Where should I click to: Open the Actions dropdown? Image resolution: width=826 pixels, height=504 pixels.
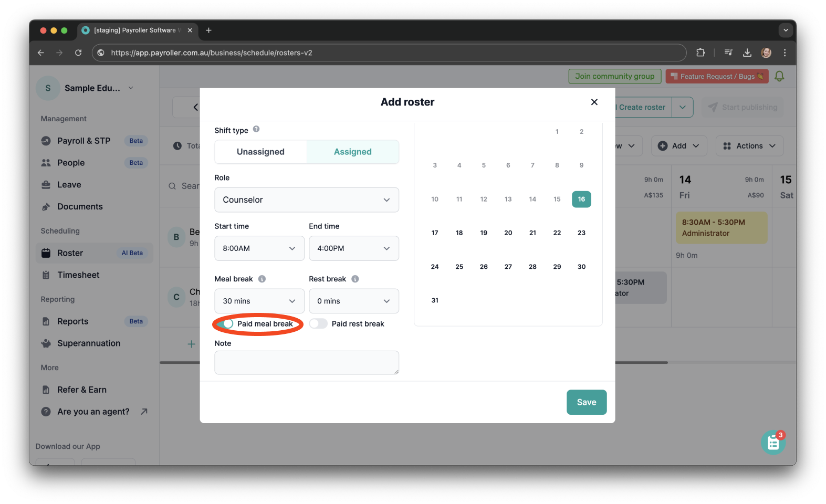click(749, 146)
